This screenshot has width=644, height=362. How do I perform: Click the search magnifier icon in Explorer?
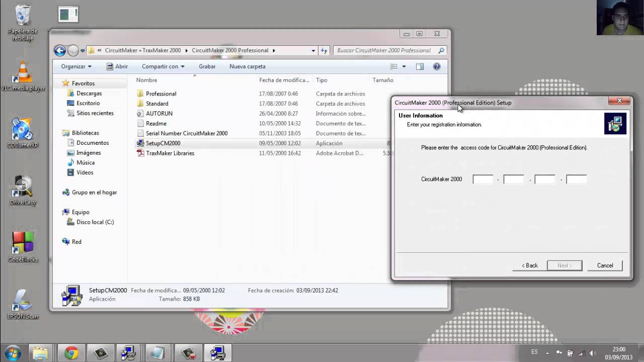(x=441, y=50)
